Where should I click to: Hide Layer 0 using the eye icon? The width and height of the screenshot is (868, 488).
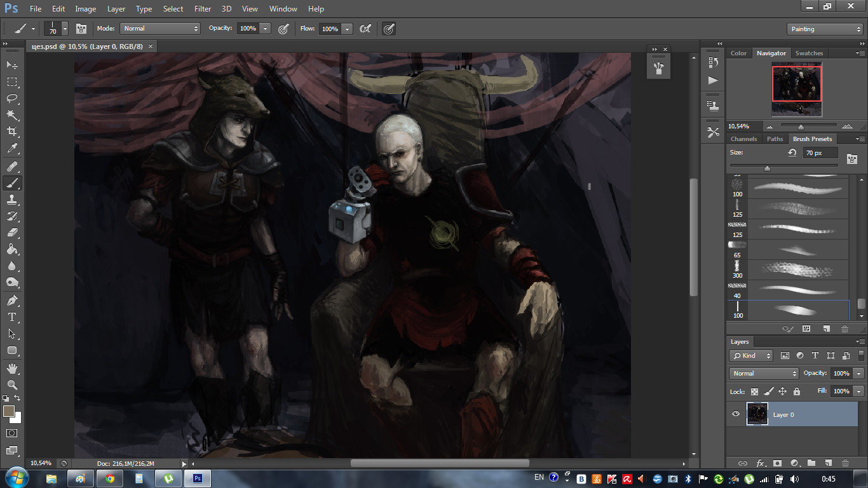[736, 414]
